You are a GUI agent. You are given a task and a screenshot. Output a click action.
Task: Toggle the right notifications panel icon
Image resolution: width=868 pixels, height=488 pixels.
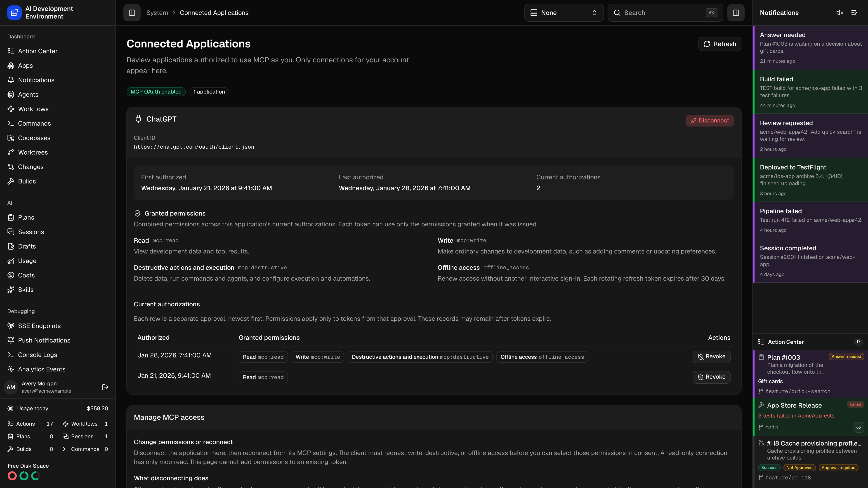[736, 12]
